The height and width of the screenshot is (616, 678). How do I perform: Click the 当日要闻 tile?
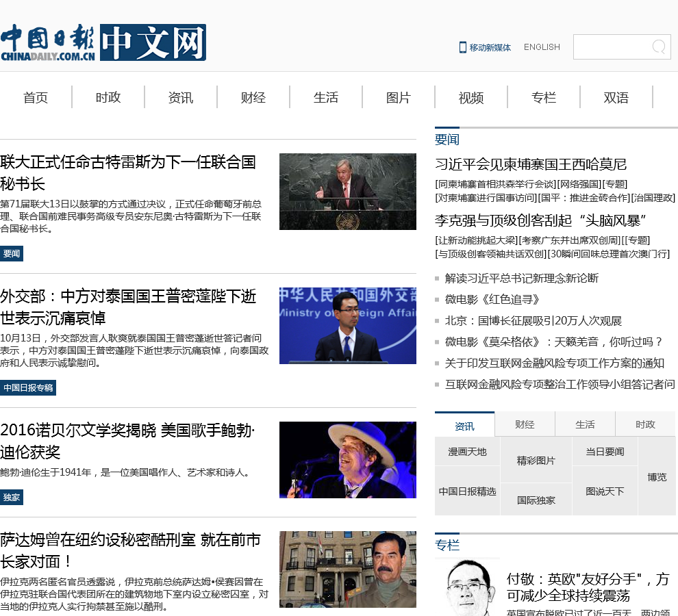tap(605, 452)
